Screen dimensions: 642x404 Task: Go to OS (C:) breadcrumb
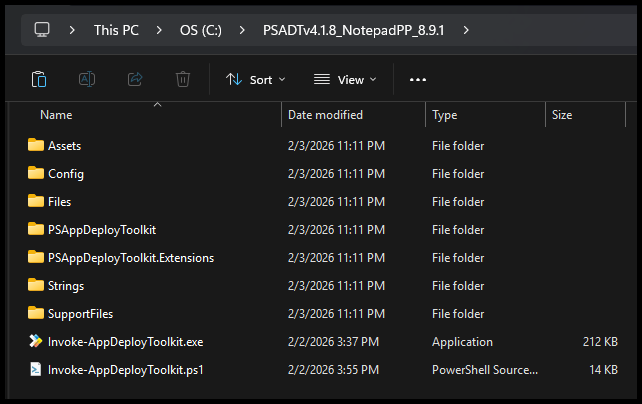[201, 30]
